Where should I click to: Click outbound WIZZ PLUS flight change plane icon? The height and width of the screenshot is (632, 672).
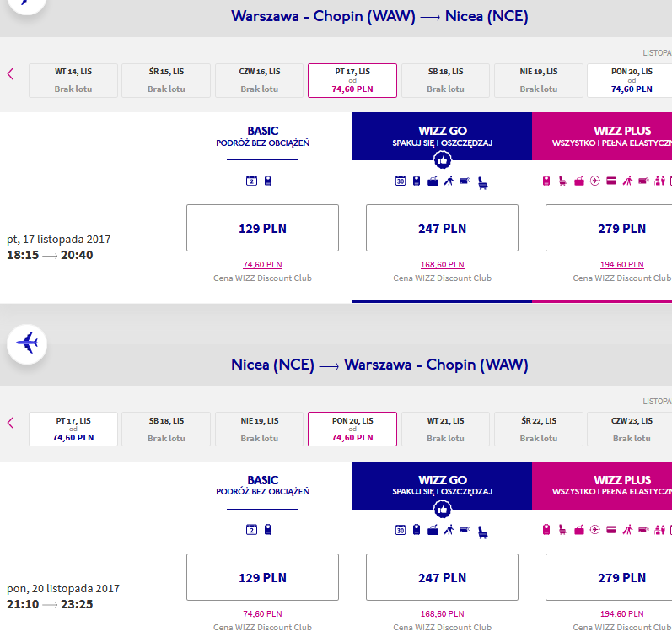(x=595, y=181)
